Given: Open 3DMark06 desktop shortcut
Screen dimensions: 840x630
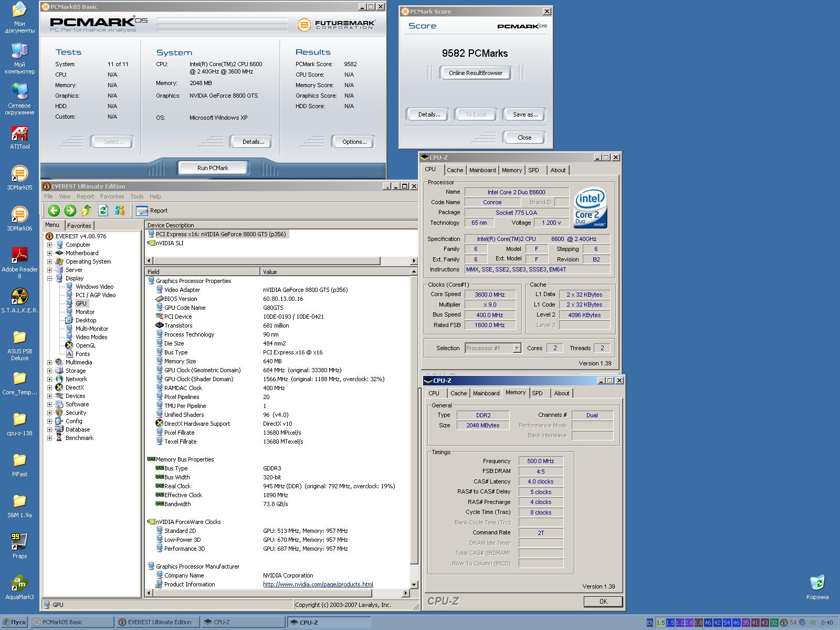Looking at the screenshot, I should tap(19, 219).
